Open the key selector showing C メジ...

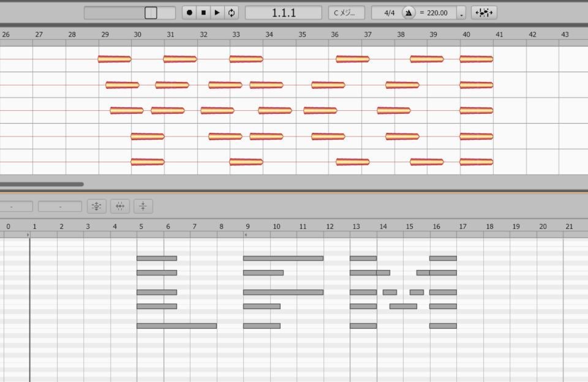tap(347, 13)
